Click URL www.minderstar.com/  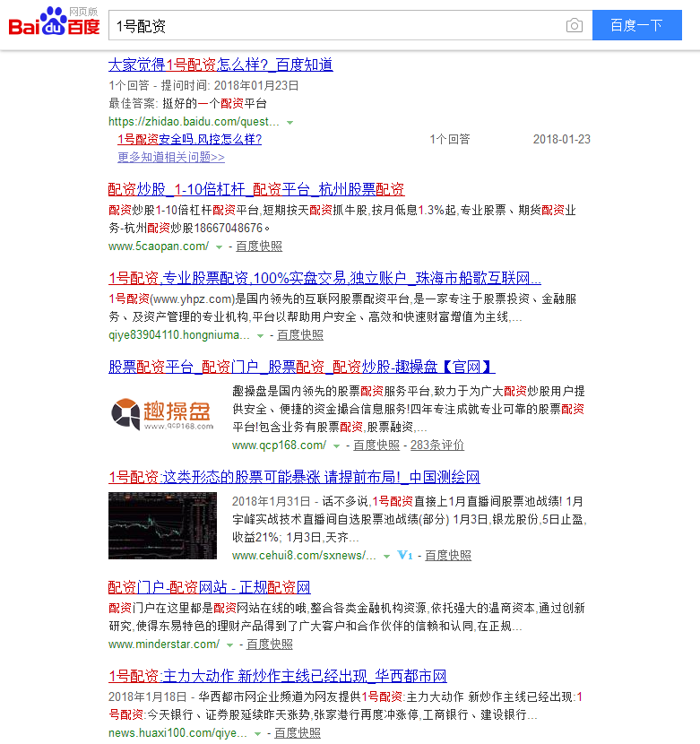pos(164,645)
